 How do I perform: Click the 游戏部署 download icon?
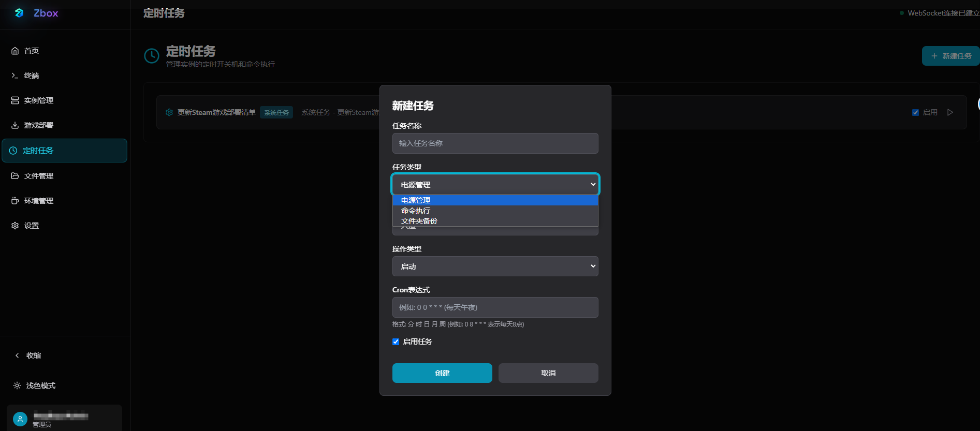click(x=15, y=125)
